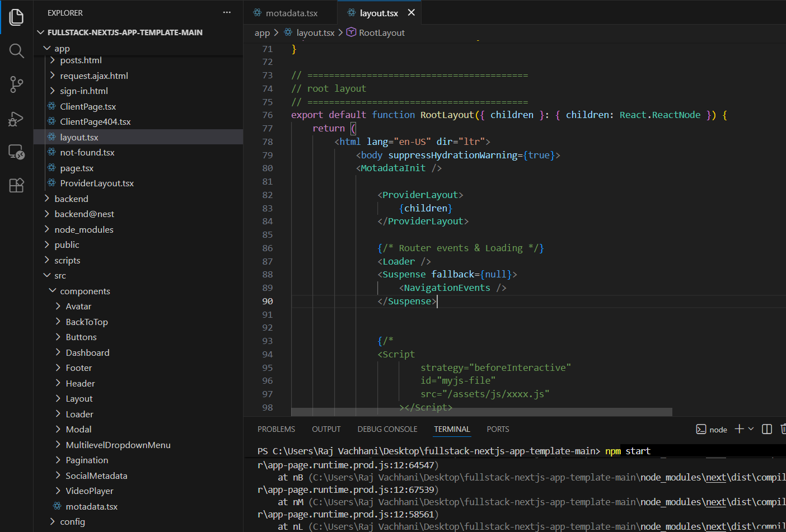This screenshot has width=786, height=532.
Task: Click the React icon on motadata.tsx tab
Action: coord(258,12)
